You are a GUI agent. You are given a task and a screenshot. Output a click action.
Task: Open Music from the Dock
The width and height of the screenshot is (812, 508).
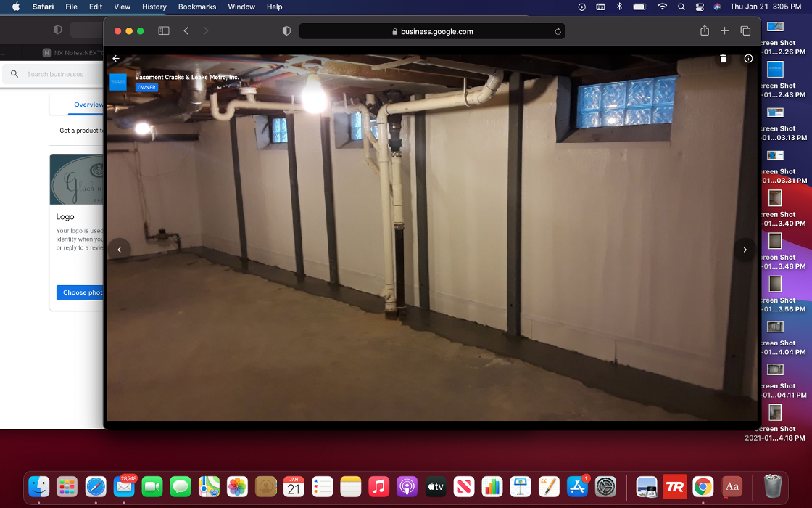(x=378, y=487)
